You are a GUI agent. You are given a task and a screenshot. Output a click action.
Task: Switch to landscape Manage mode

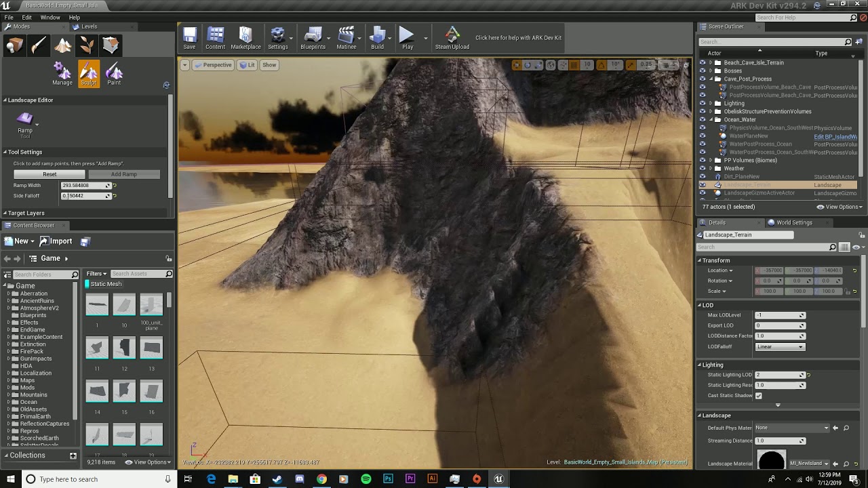click(x=62, y=74)
